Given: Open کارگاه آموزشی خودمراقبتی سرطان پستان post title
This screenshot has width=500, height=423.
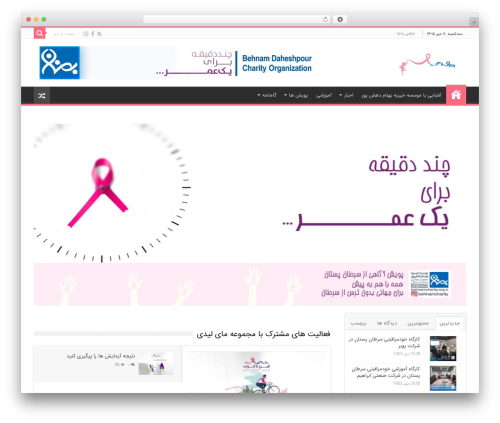Looking at the screenshot, I should click(386, 372).
